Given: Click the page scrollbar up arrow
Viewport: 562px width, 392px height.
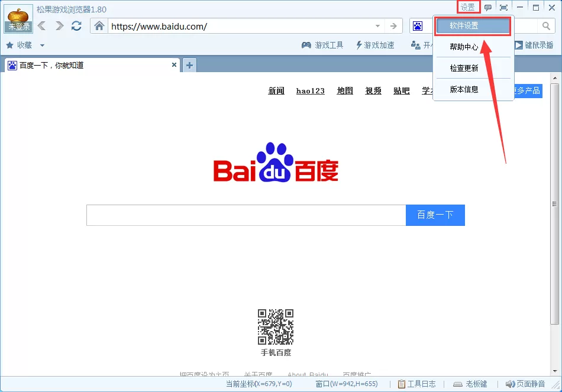Looking at the screenshot, I should click(x=555, y=78).
